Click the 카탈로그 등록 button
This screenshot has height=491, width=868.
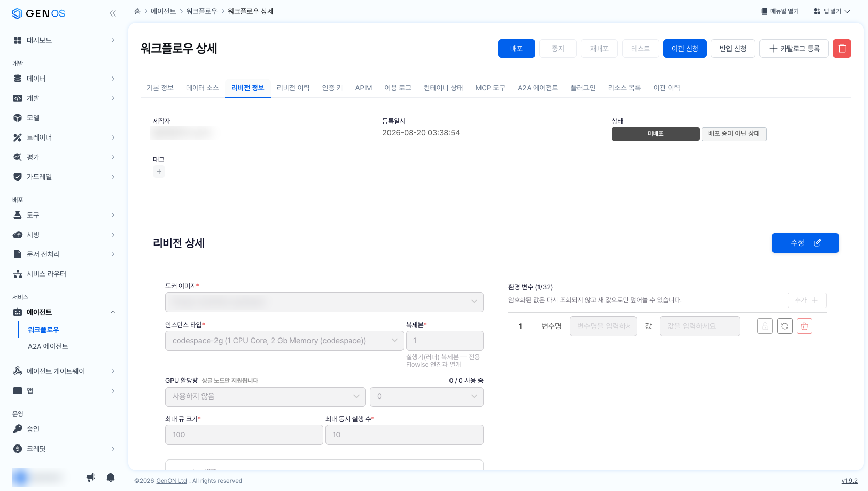[x=794, y=49]
